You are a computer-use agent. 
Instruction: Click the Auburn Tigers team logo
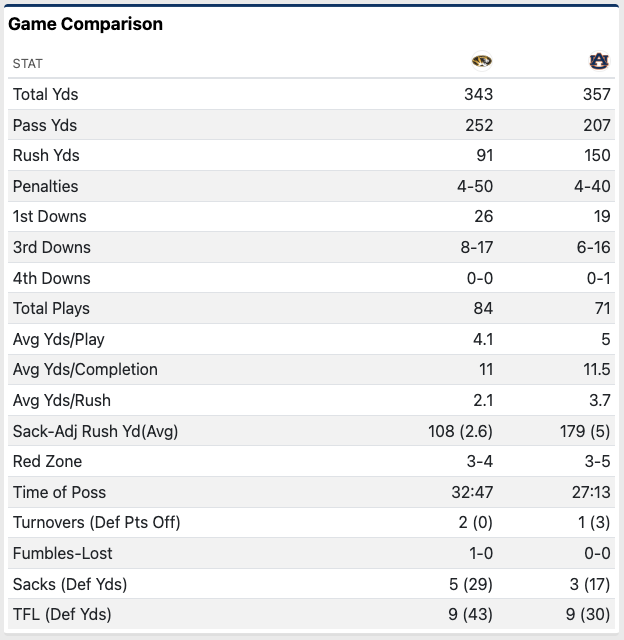tap(599, 62)
